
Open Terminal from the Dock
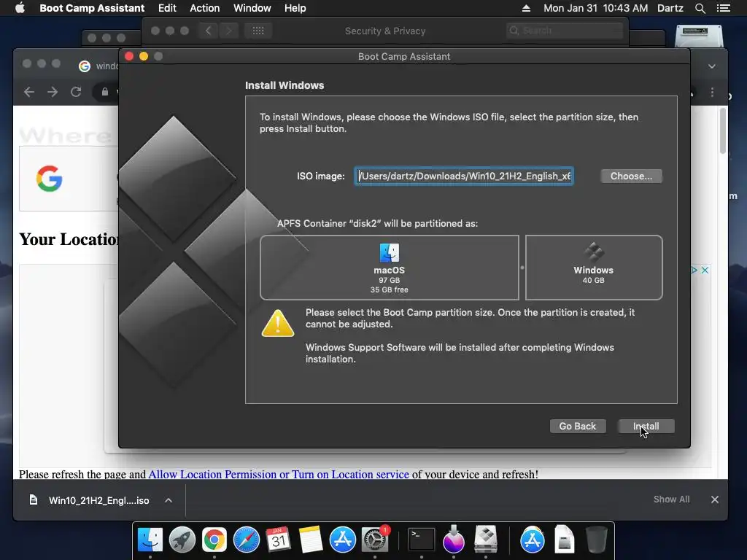pos(422,540)
